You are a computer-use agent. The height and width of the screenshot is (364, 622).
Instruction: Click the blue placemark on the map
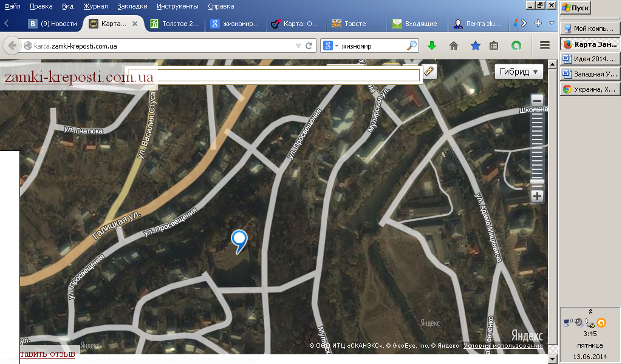[239, 241]
